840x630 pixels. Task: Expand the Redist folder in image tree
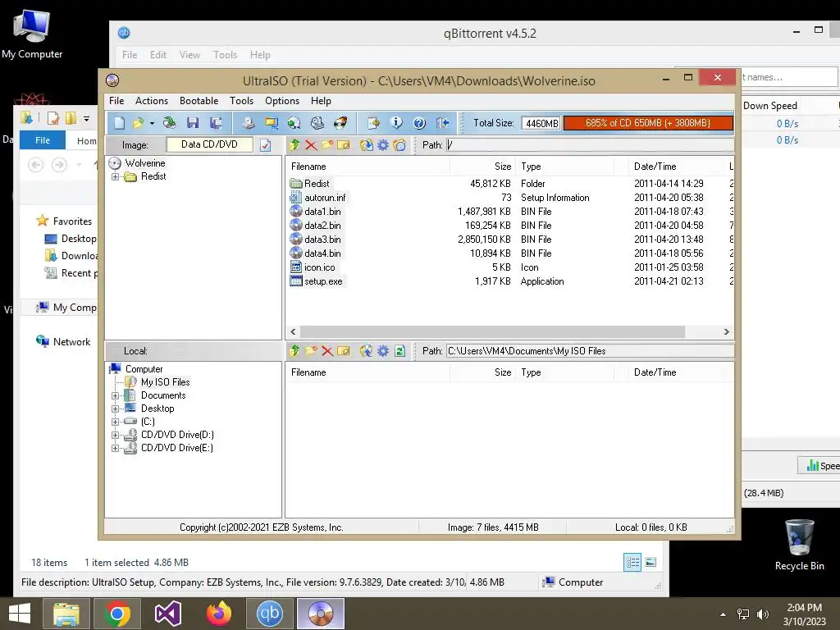tap(115, 177)
